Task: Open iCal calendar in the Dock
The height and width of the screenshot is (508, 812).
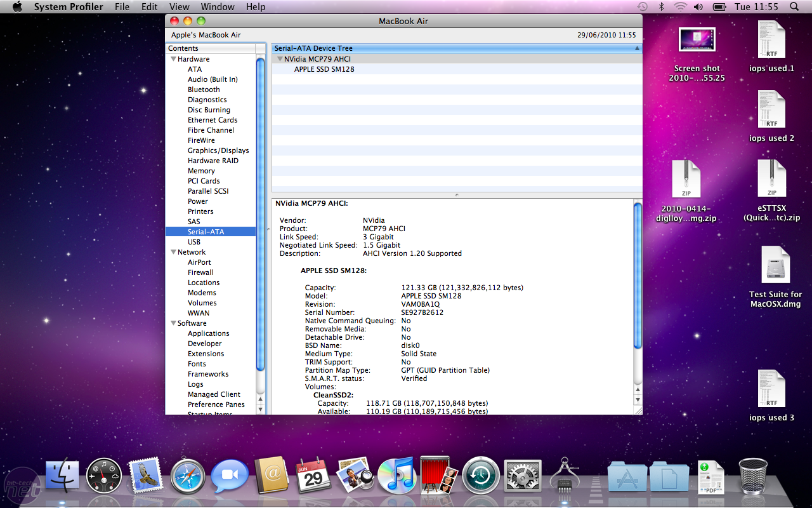Action: click(313, 476)
